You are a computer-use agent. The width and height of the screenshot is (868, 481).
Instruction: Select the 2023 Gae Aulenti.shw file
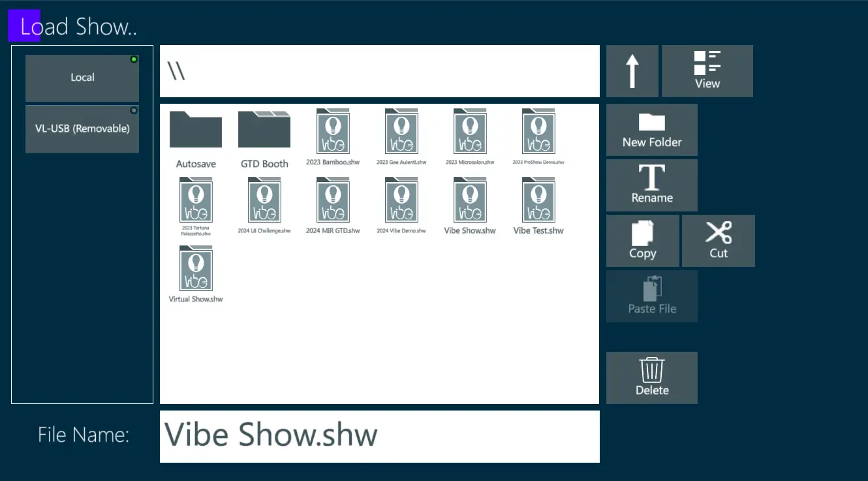(401, 137)
